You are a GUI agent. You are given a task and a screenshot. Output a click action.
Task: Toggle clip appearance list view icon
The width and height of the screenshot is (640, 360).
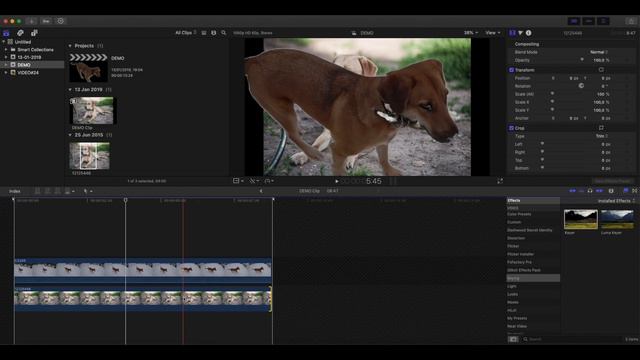(x=204, y=33)
